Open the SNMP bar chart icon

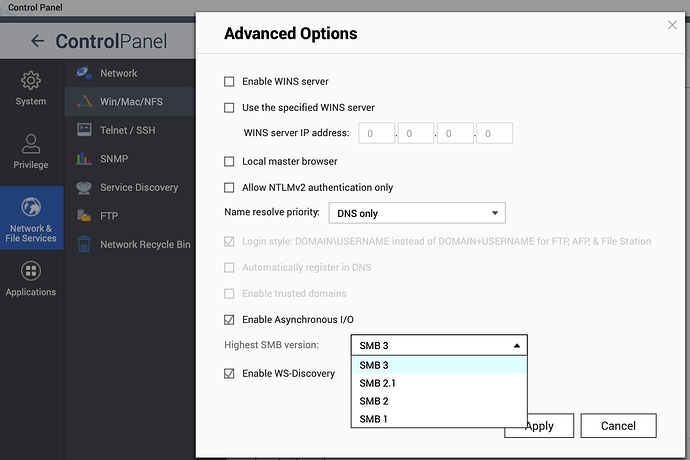tap(84, 158)
